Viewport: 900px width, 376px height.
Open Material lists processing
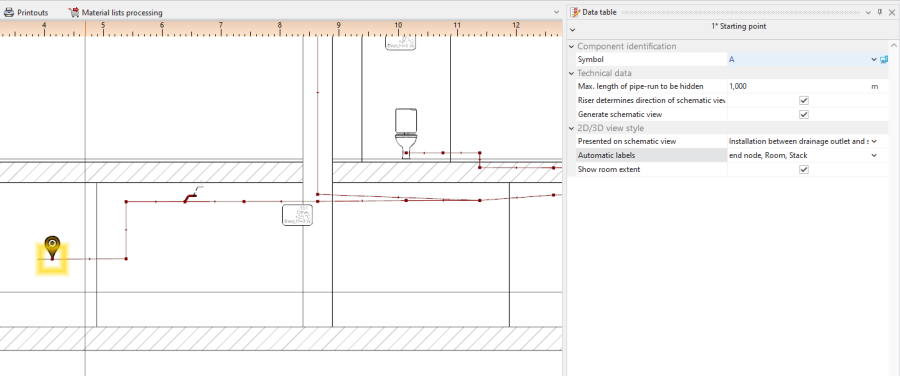[115, 12]
